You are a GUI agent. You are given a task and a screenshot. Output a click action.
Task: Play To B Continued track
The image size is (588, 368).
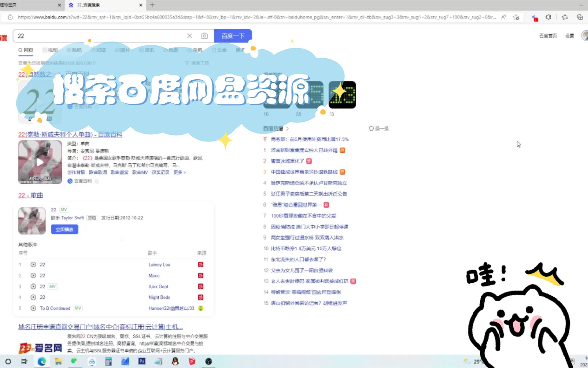tap(33, 308)
